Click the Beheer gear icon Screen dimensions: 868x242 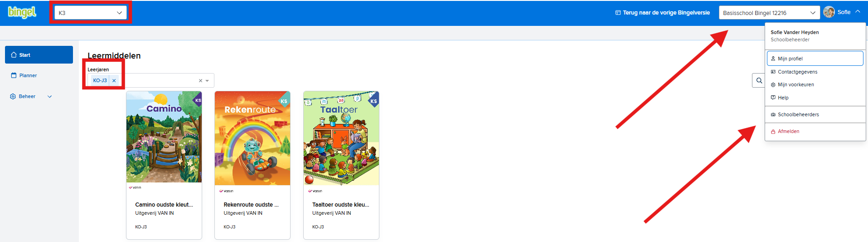click(x=13, y=96)
